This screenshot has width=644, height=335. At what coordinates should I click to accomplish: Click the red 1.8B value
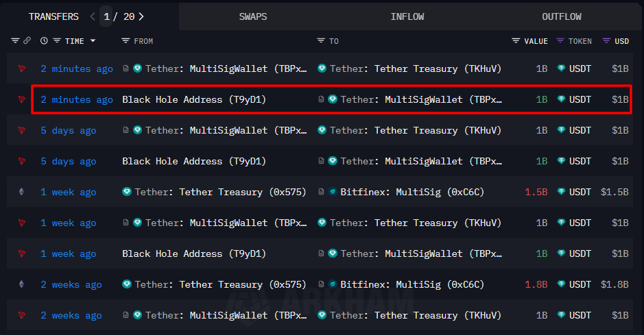click(536, 284)
